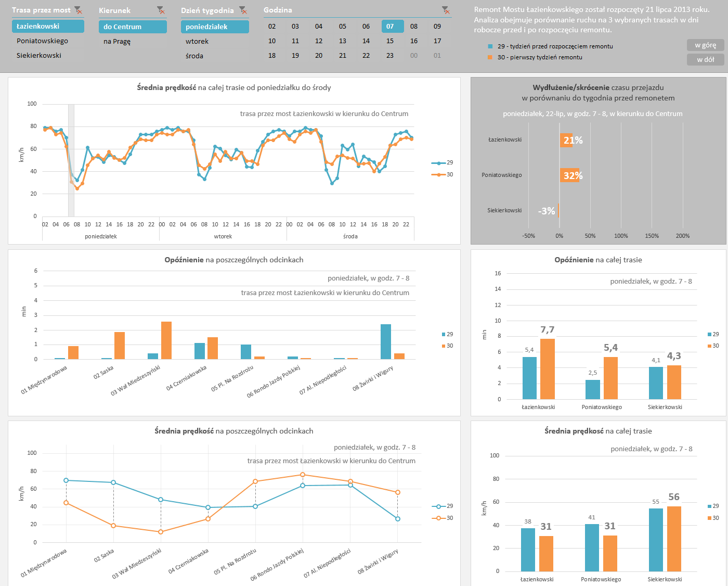Click orange swatch for week 30 legend
Viewport: 728px width, 586px height.
click(490, 57)
